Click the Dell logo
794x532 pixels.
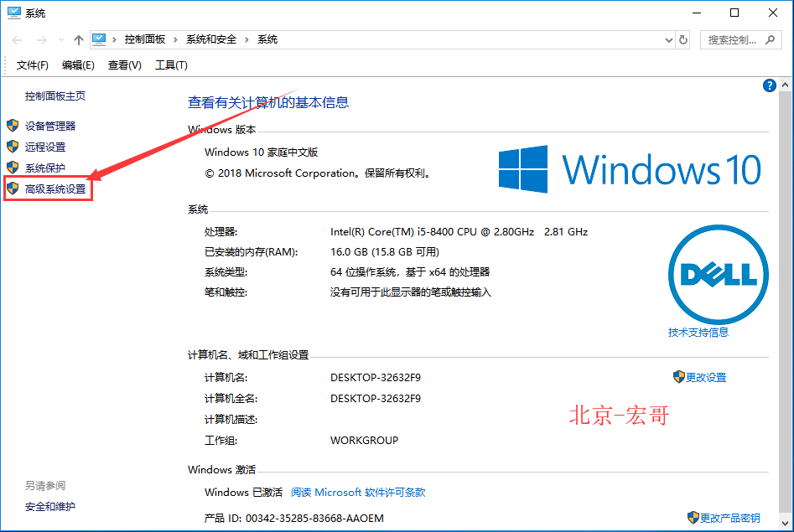pos(718,274)
